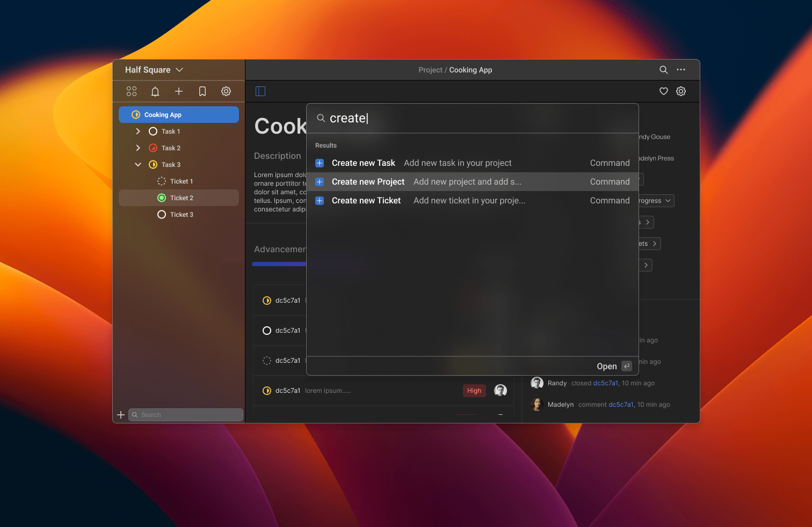Open project settings gear near heart
812x527 pixels.
[681, 91]
